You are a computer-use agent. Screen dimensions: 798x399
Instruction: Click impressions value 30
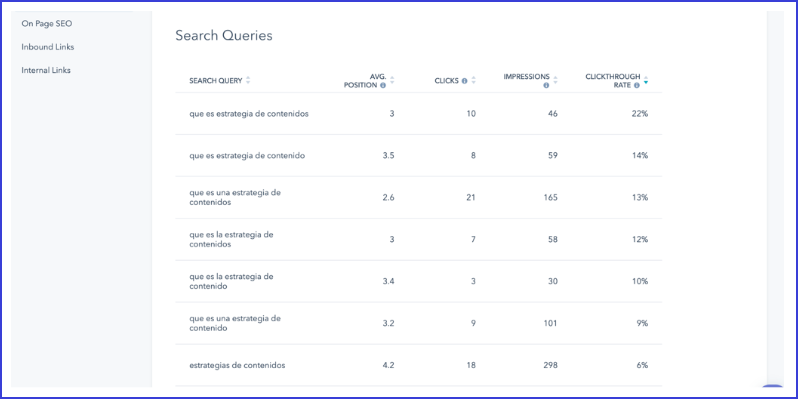click(x=553, y=281)
